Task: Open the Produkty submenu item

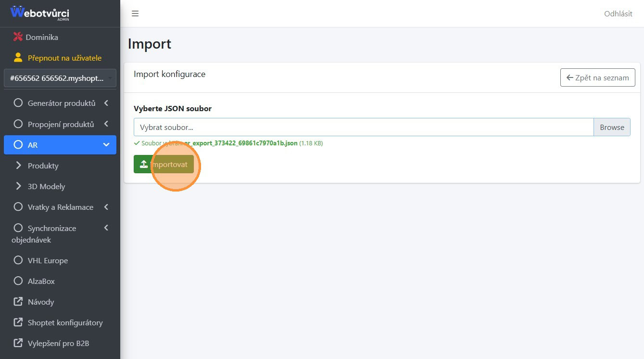Action: 60,166
